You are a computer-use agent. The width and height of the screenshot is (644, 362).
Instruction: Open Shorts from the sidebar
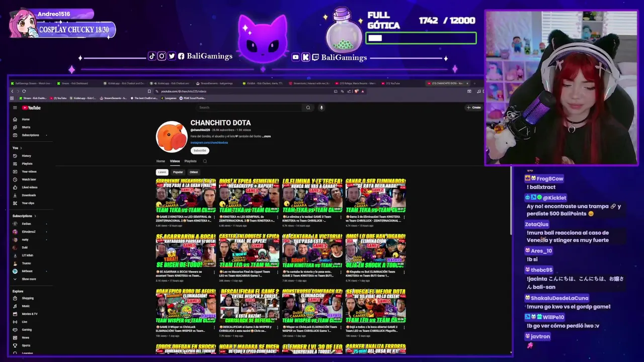coord(26,127)
